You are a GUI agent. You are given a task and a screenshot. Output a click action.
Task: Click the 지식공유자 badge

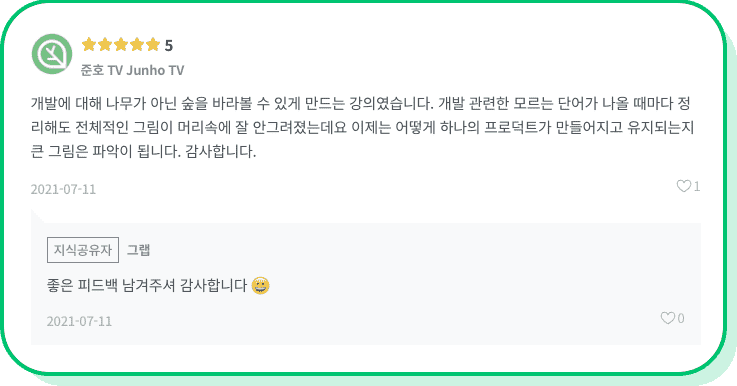tap(83, 250)
